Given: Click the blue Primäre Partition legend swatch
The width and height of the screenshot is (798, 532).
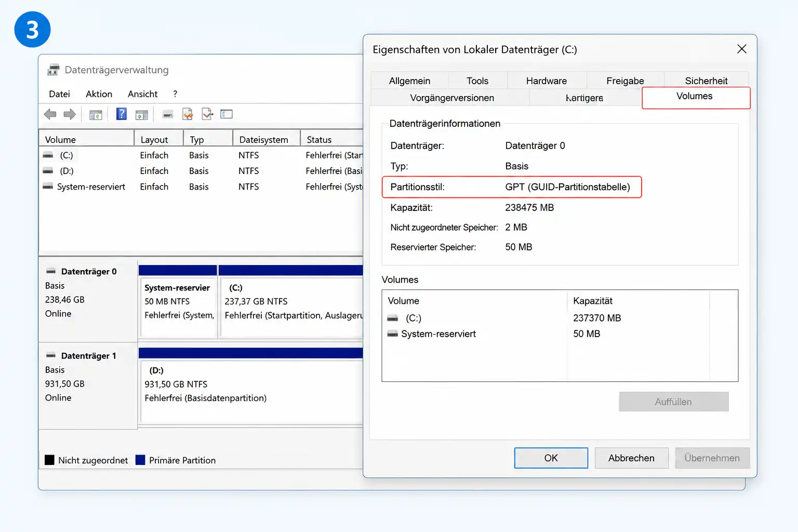Looking at the screenshot, I should point(140,460).
